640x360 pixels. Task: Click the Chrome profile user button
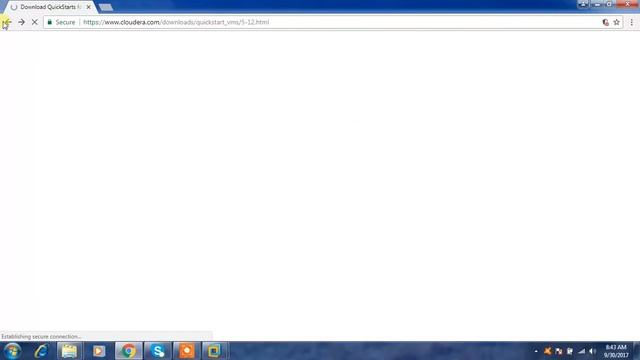[583, 4]
